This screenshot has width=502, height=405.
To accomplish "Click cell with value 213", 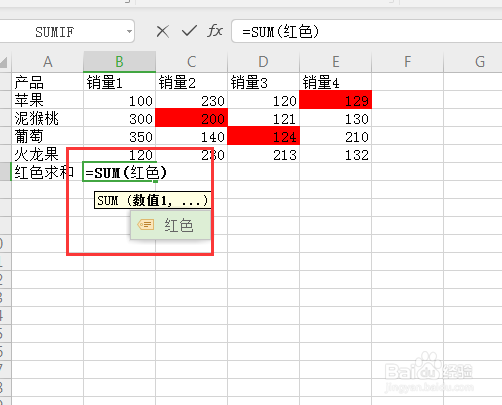I will point(263,154).
